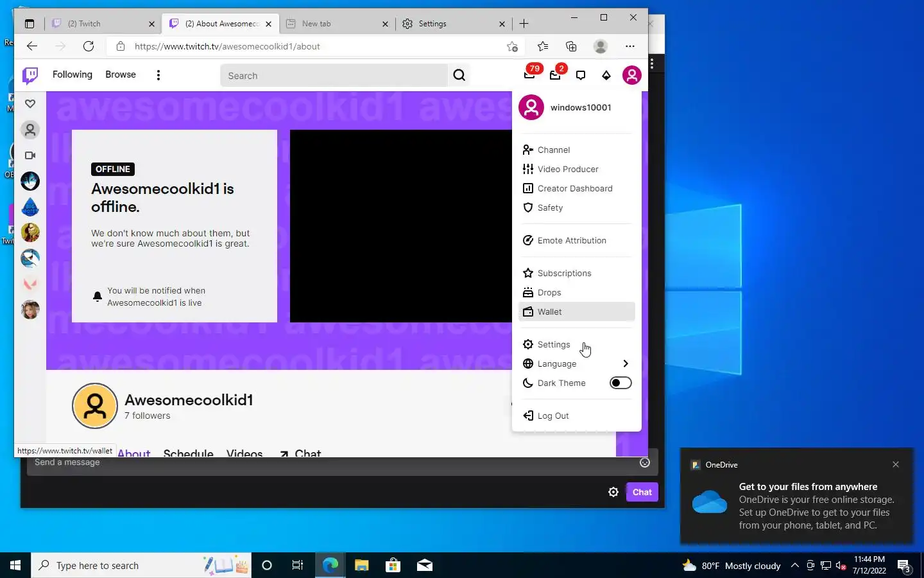Select Wallet menu item

coord(577,311)
